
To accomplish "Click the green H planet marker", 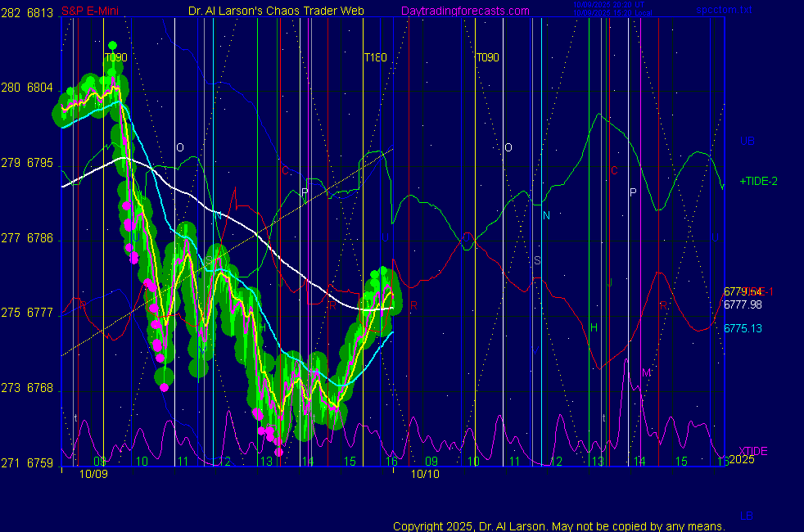I will [594, 327].
